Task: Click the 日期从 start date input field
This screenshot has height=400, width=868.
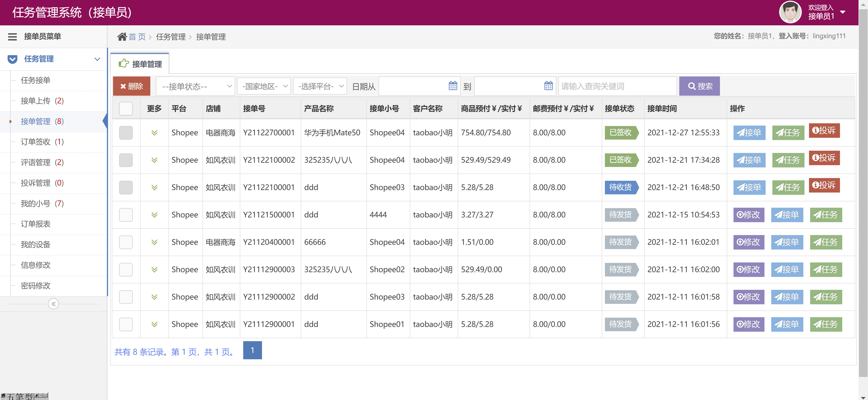Action: [x=419, y=86]
